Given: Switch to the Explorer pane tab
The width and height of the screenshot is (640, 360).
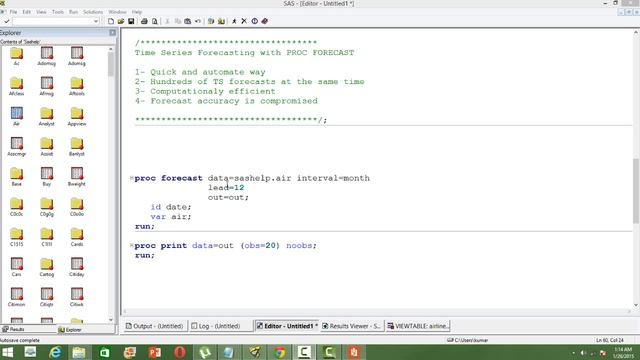Looking at the screenshot, I should pyautogui.click(x=70, y=329).
